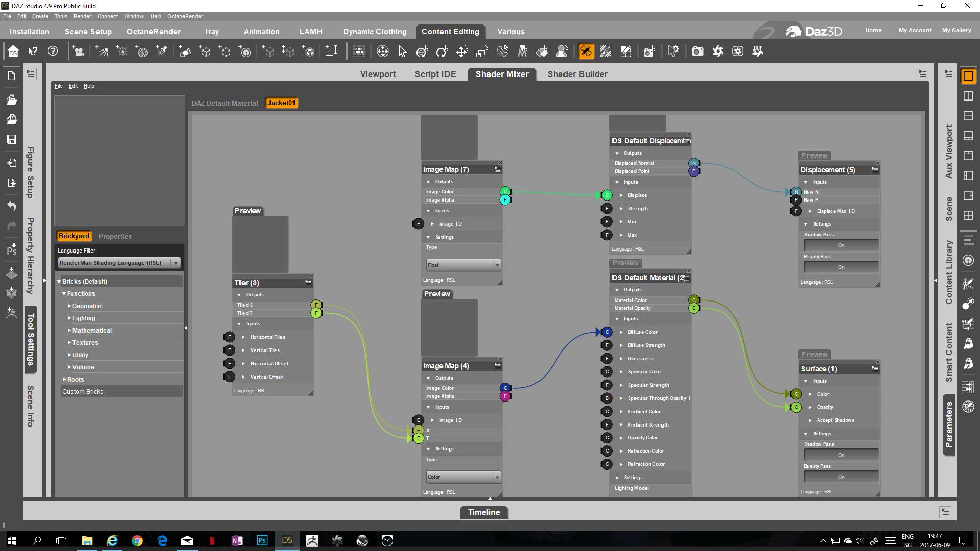Select the Universal manipulator tool icon
980x551 pixels.
tap(422, 52)
